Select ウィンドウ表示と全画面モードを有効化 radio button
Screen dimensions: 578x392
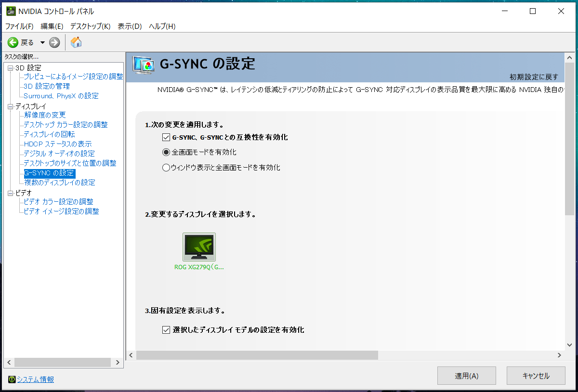pos(166,168)
